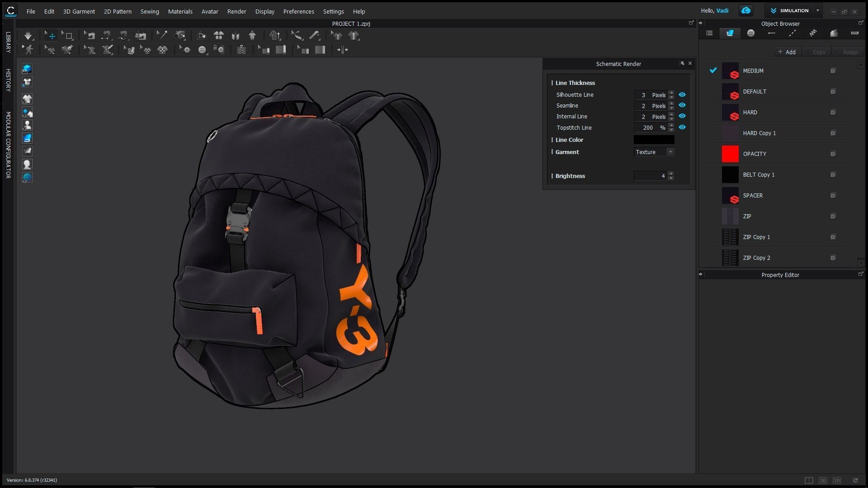Click the black Line Color swatch

[x=654, y=140]
